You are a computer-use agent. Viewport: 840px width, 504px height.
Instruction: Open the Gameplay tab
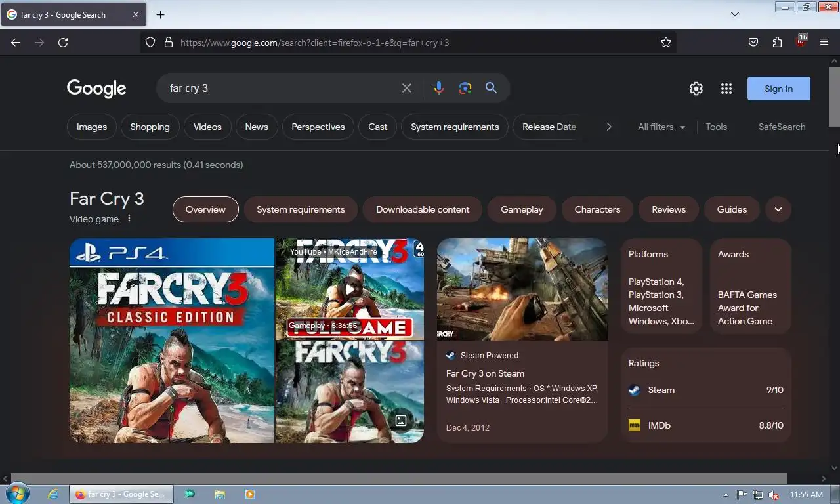[x=522, y=209]
